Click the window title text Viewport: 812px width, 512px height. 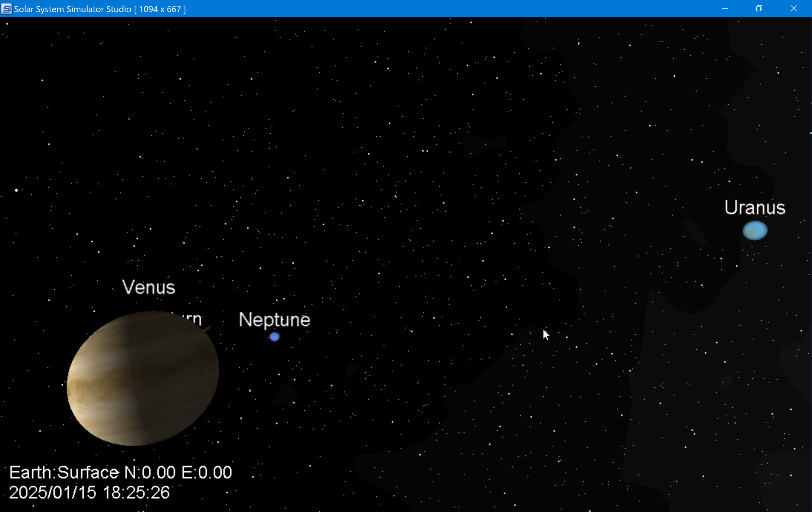[x=100, y=9]
